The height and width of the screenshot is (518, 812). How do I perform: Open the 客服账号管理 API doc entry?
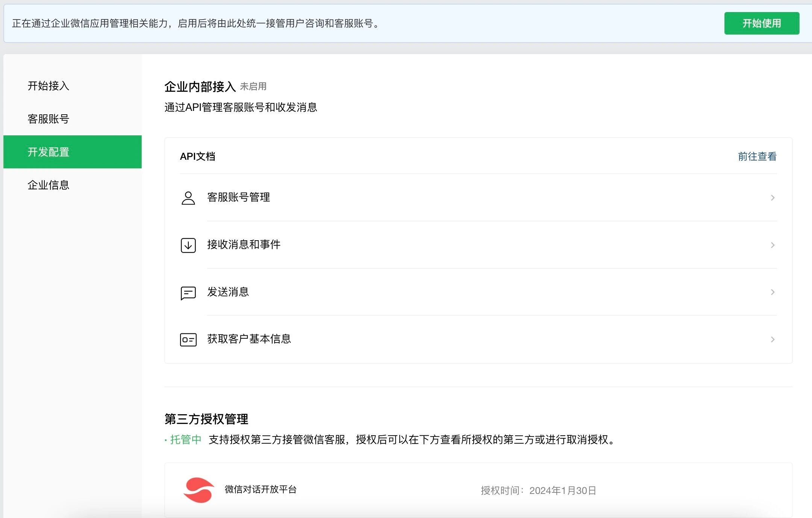238,197
